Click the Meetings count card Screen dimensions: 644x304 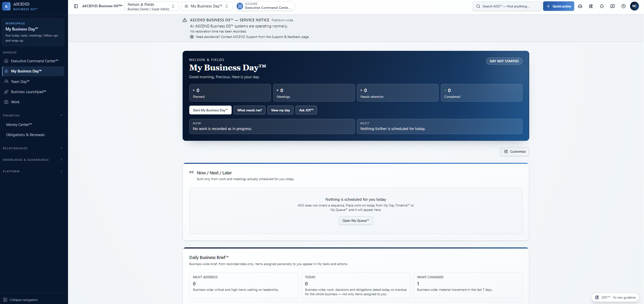(x=314, y=93)
